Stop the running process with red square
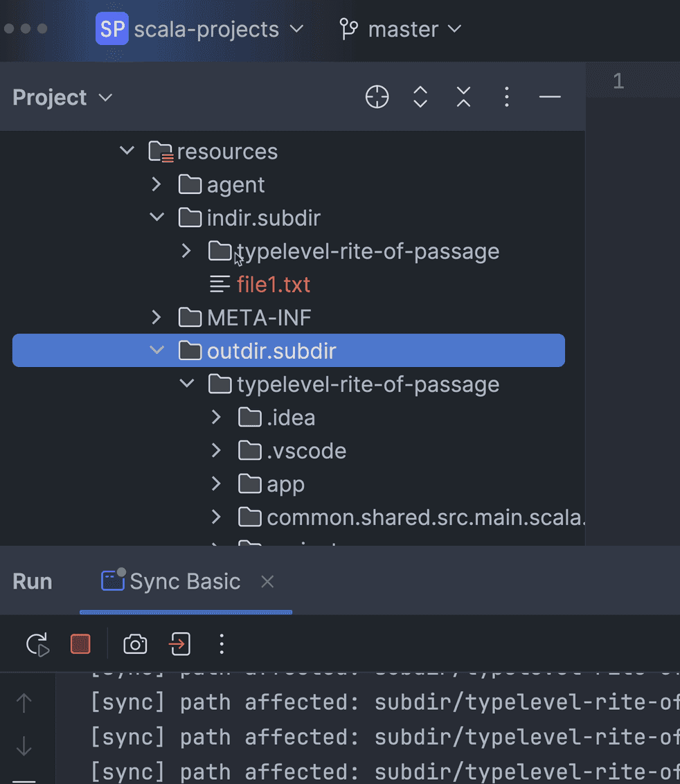This screenshot has width=680, height=784. 81,645
